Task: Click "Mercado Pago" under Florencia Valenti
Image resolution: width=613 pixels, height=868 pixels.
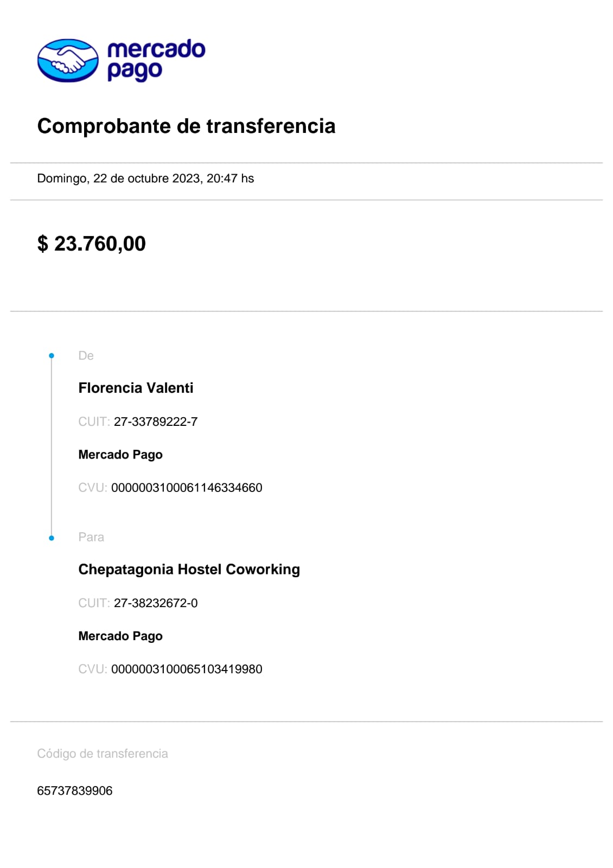Action: coord(120,455)
